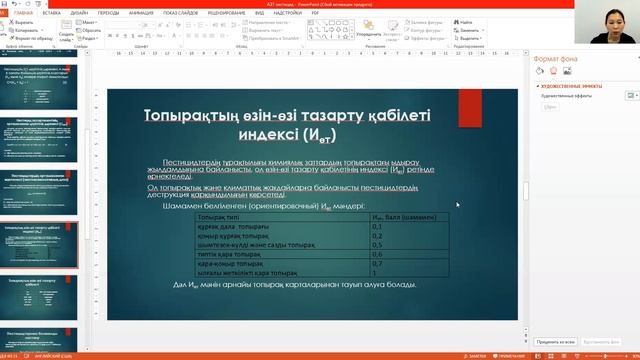Activate Format Painter (Формат по образцу)
Image resolution: width=640 pixels, height=360 pixels.
(31, 38)
